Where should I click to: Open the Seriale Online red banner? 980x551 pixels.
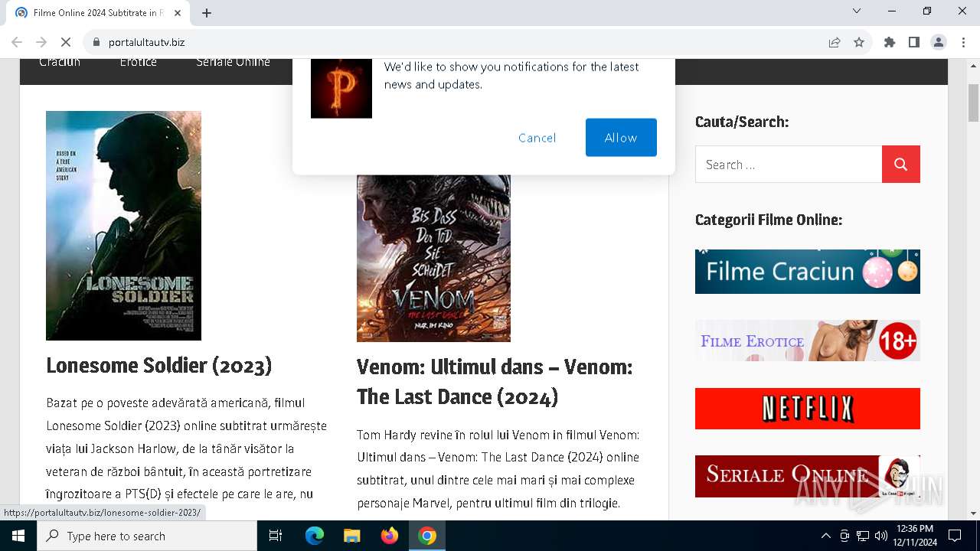tap(808, 476)
